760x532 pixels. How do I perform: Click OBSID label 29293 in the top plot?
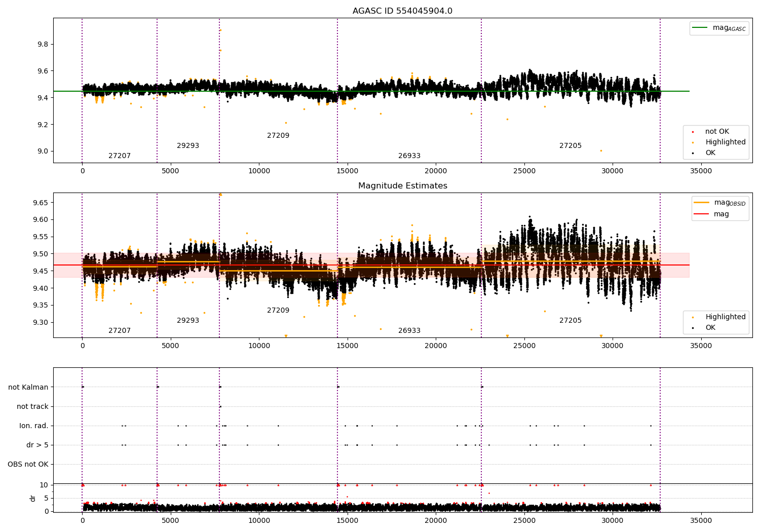click(x=188, y=146)
